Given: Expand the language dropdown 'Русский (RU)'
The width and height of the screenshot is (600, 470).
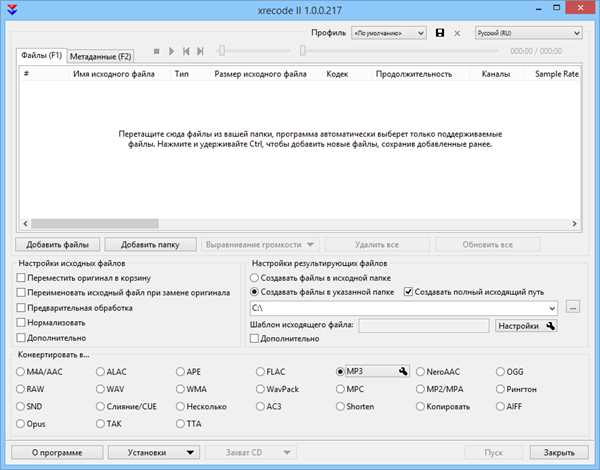Looking at the screenshot, I should point(527,33).
